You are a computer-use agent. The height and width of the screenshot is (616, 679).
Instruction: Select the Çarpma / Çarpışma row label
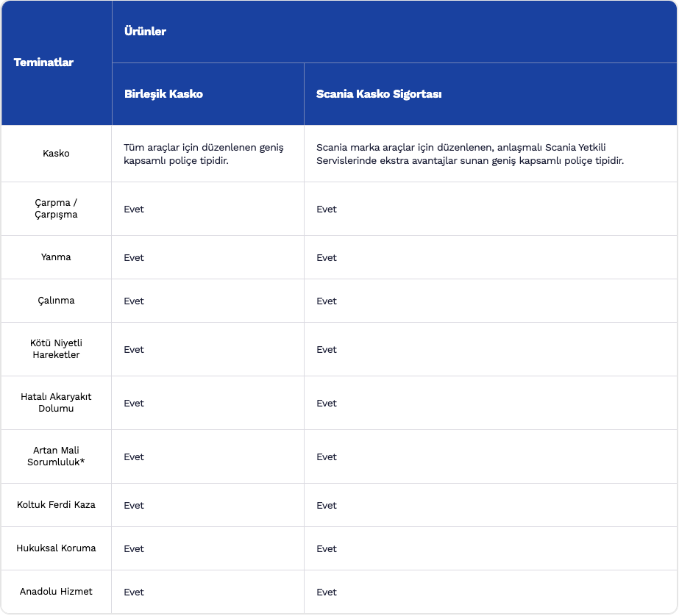pyautogui.click(x=57, y=209)
